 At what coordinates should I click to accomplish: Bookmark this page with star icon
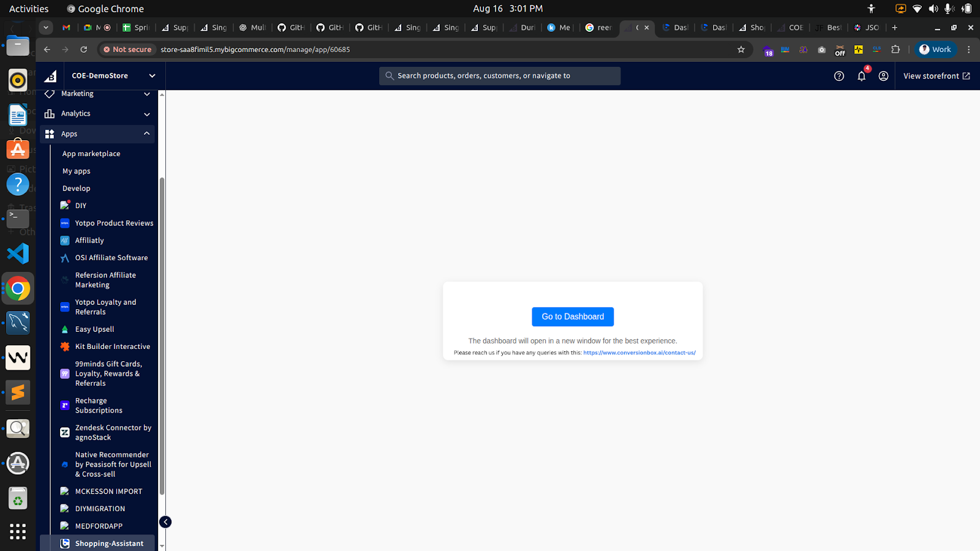pyautogui.click(x=741, y=50)
